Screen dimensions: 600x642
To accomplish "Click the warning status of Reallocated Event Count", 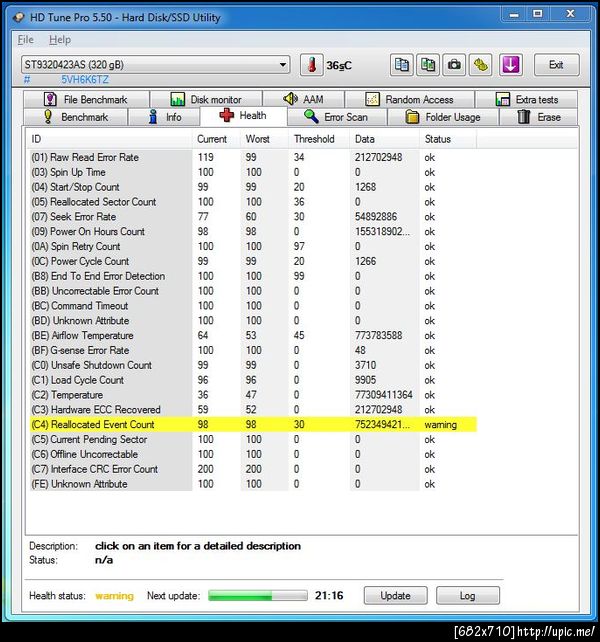I will [440, 425].
